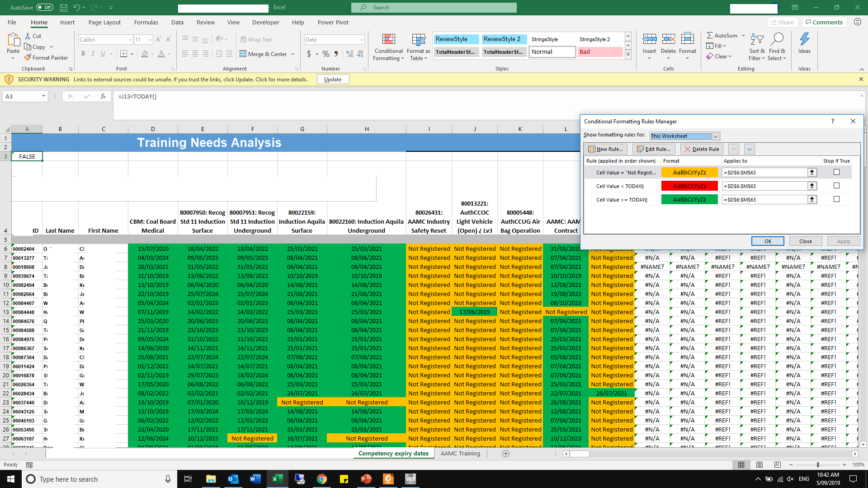Check Stop If True for Cell Value < TODAY()

(836, 186)
